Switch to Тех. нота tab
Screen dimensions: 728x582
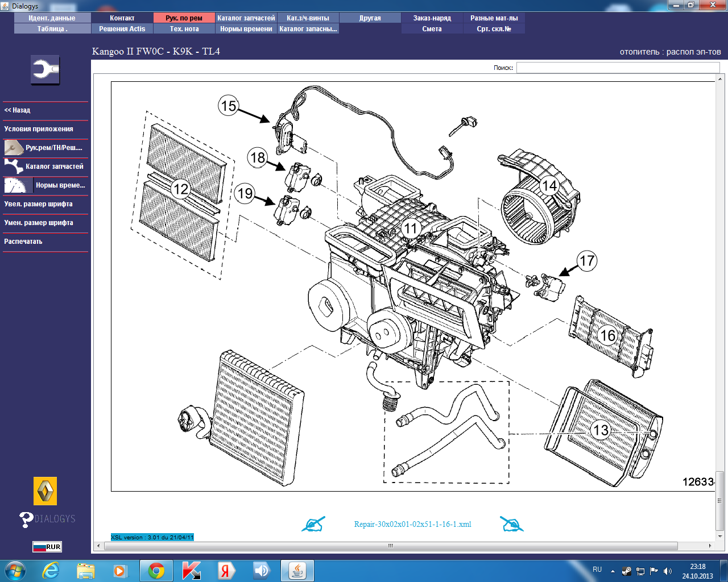pos(184,29)
